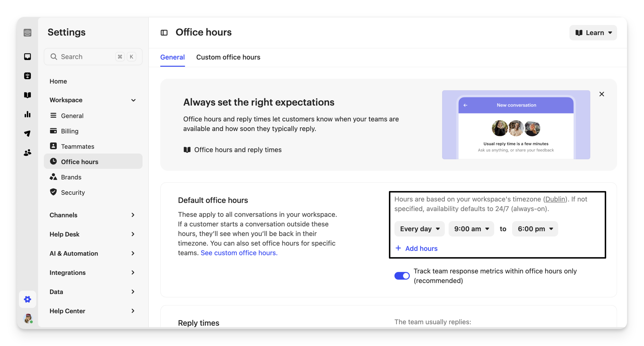Image resolution: width=644 pixels, height=346 pixels.
Task: Open the Inbox icon in left rail
Action: tap(28, 57)
